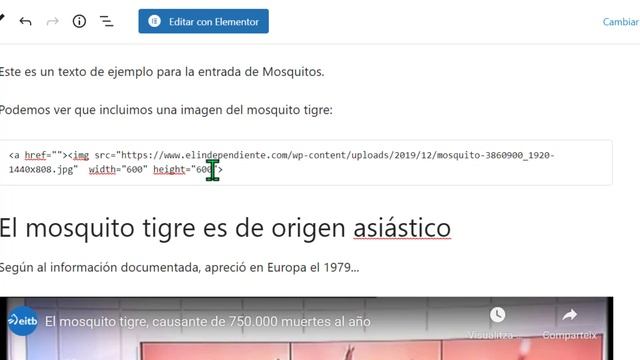Click the Cambiar link
640x360 pixels.
621,22
